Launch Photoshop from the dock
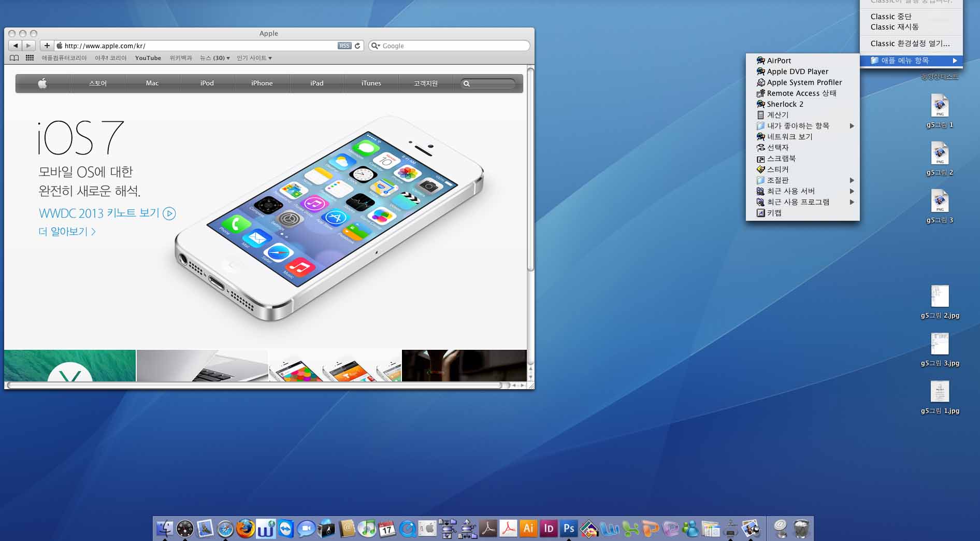980x541 pixels. tap(569, 529)
